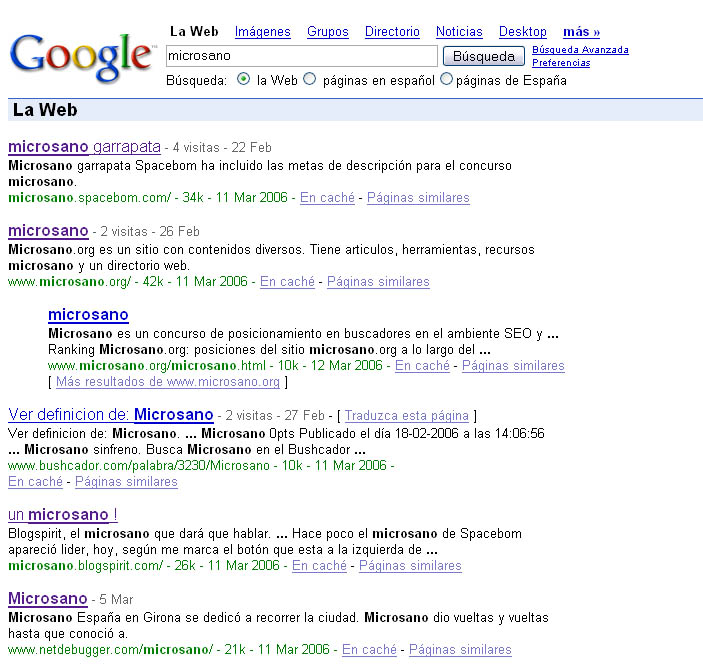The width and height of the screenshot is (703, 664).
Task: Open Búsqueda Avanzada link
Action: [580, 50]
